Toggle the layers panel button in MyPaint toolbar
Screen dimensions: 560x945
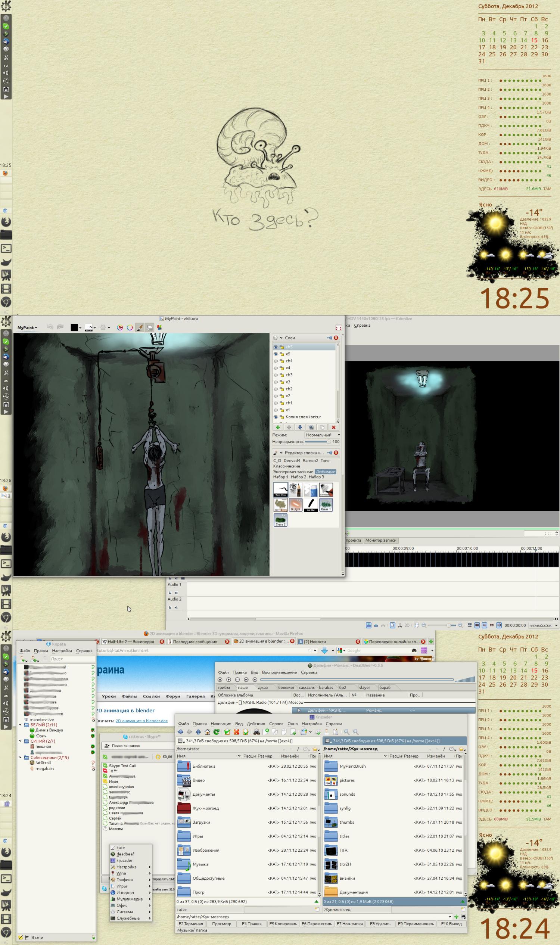[x=150, y=327]
